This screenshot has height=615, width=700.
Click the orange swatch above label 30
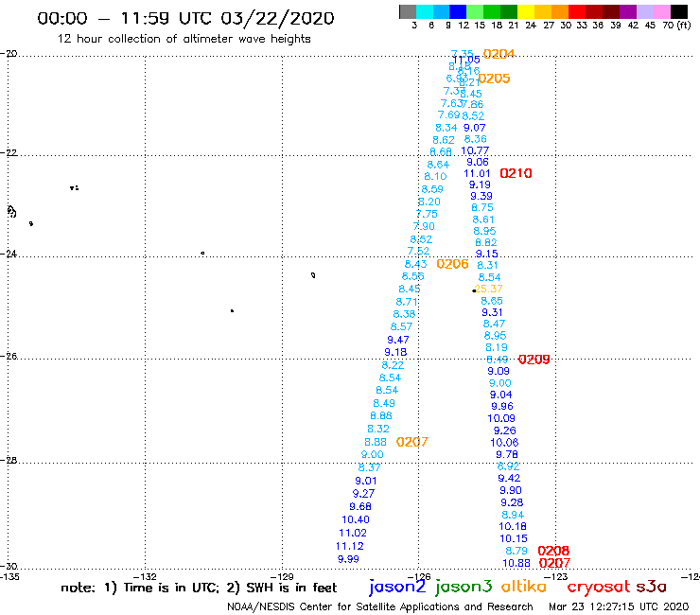pos(560,11)
